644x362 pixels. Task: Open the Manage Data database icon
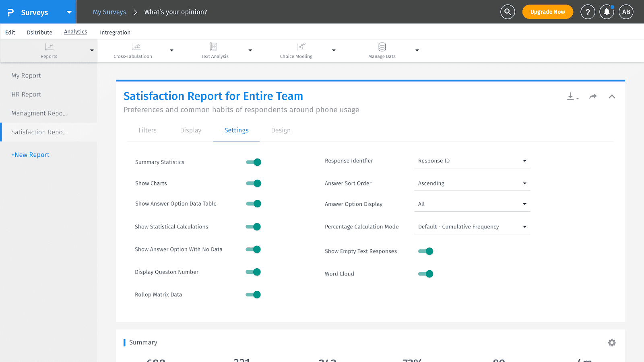click(x=382, y=47)
